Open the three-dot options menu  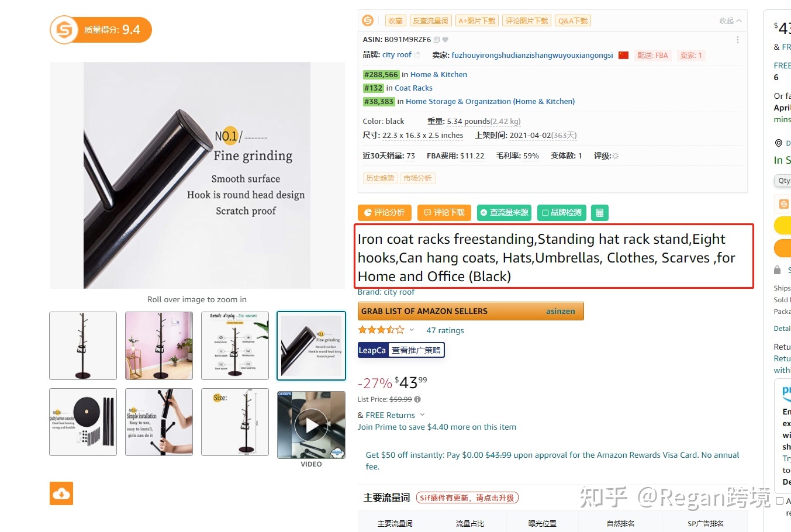pos(738,40)
